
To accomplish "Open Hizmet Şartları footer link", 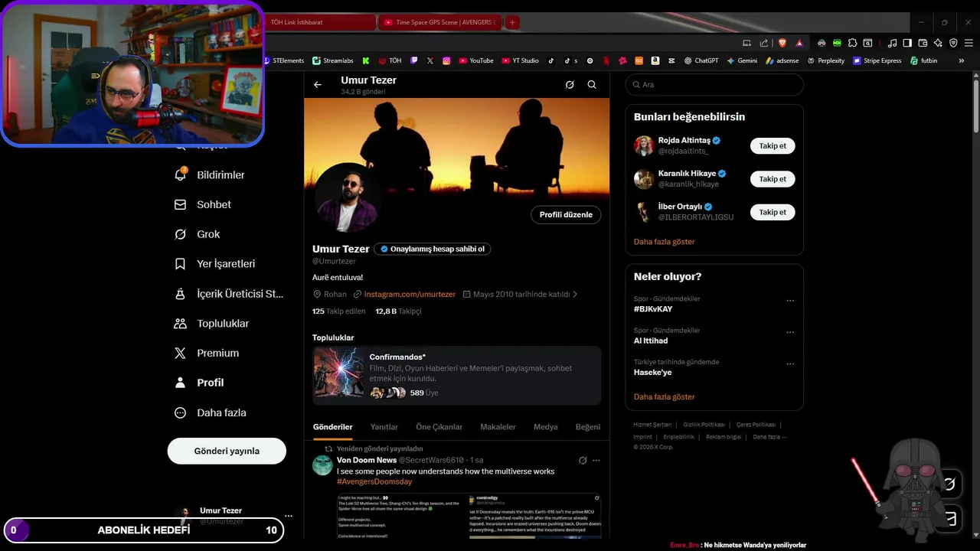I will click(652, 425).
